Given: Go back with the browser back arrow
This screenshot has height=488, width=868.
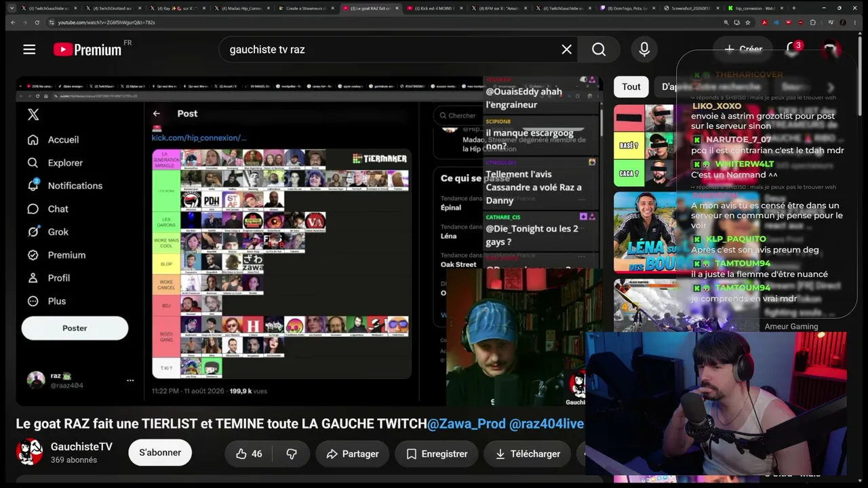Looking at the screenshot, I should coord(12,22).
